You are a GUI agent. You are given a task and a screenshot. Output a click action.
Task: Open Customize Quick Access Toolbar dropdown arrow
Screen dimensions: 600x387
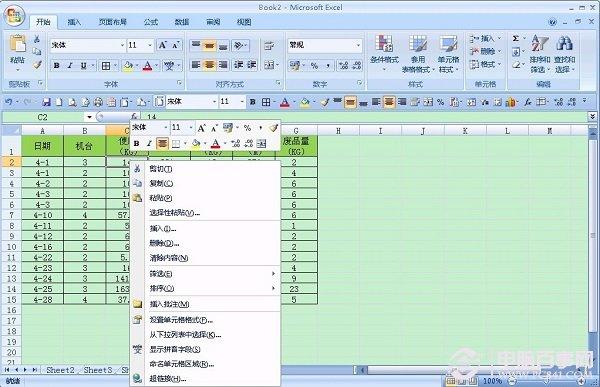pyautogui.click(x=585, y=101)
